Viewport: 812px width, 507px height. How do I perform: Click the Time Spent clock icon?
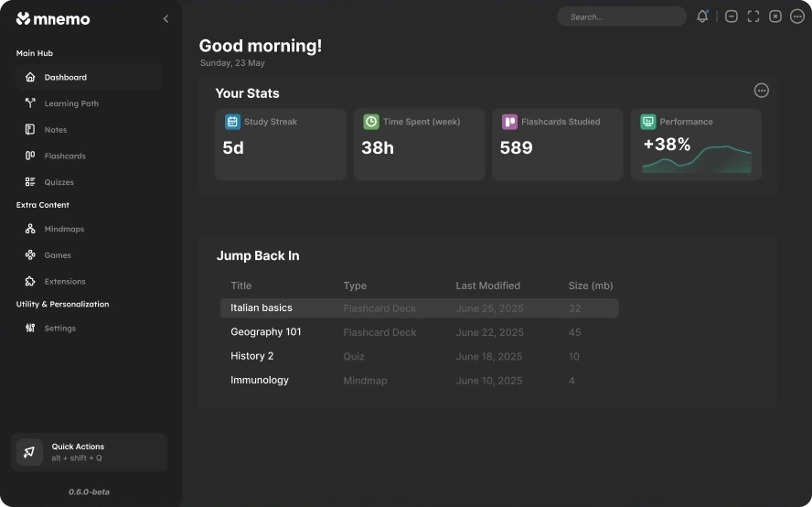click(371, 122)
